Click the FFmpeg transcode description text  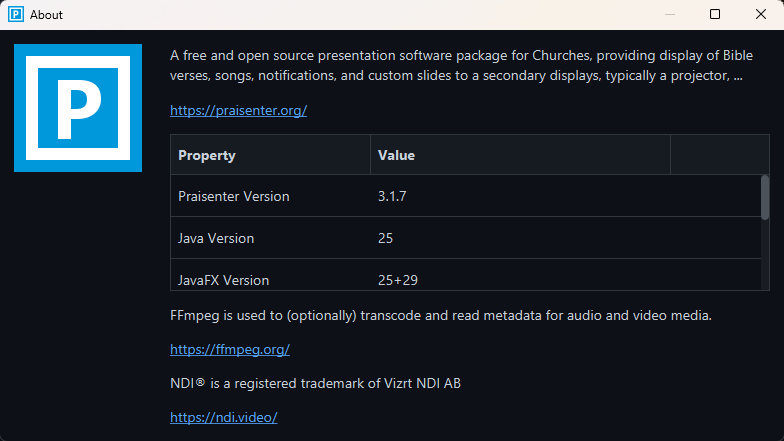[440, 315]
